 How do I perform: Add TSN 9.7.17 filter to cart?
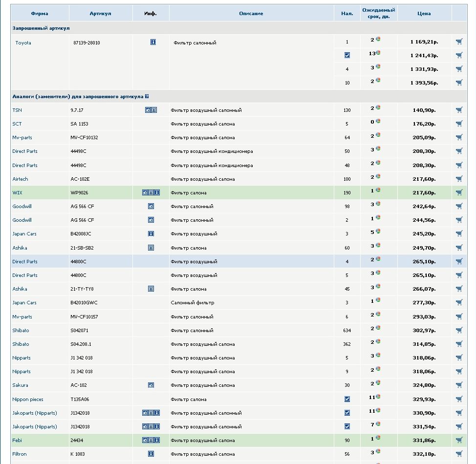pos(459,110)
